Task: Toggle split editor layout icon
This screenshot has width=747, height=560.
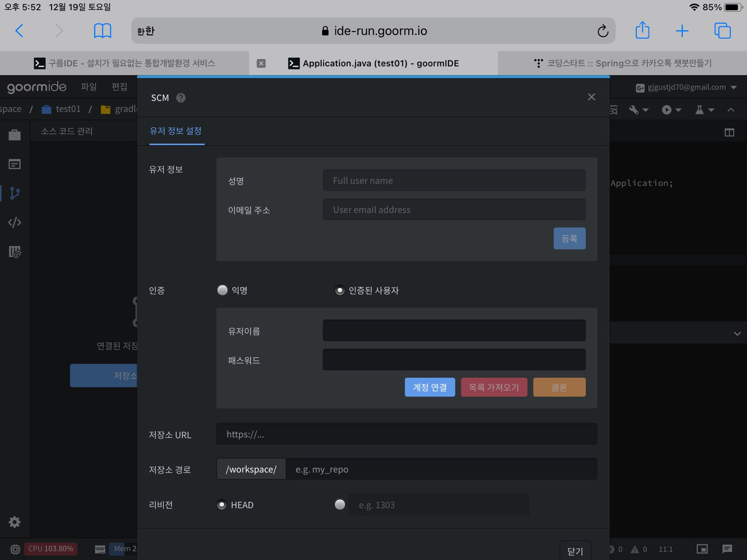Action: pyautogui.click(x=729, y=133)
